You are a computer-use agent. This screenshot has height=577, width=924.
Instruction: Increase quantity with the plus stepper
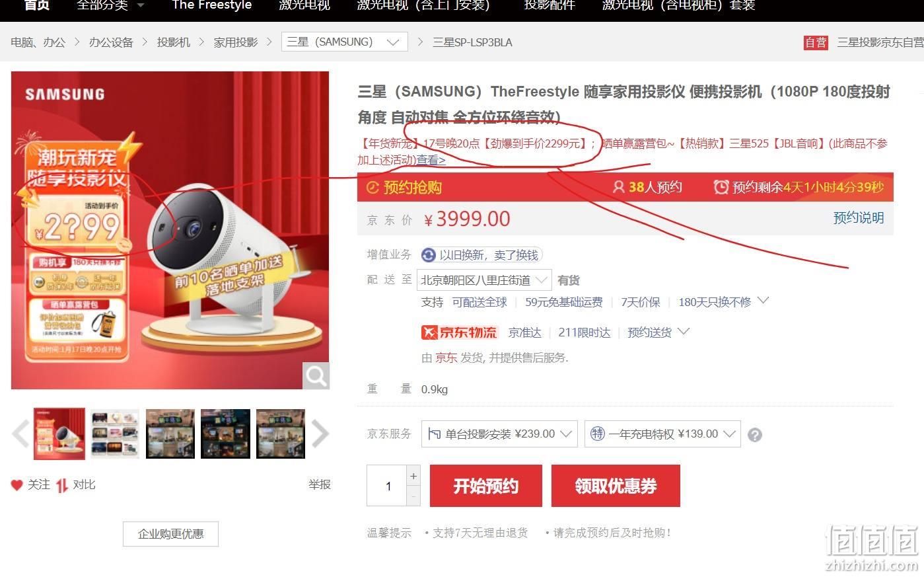pos(413,476)
